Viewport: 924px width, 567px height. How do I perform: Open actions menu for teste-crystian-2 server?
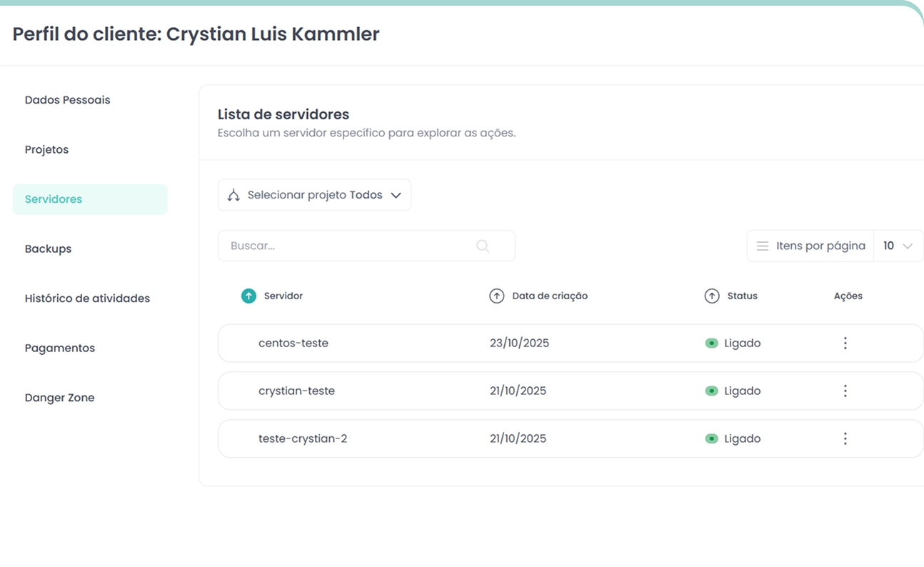(845, 438)
